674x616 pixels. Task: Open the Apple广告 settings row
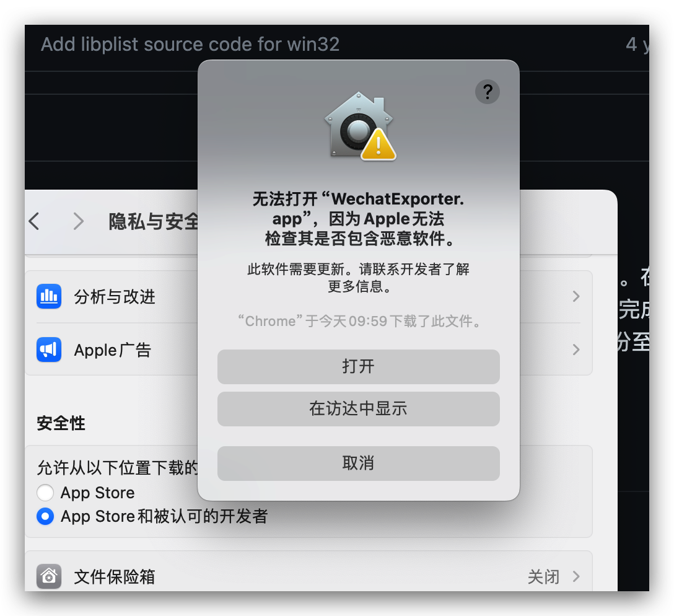pos(309,350)
